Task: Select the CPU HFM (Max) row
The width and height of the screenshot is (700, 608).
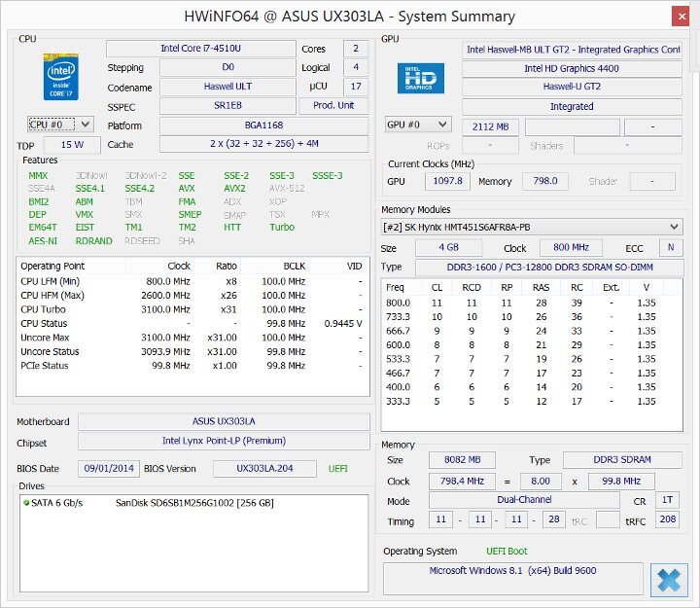Action: click(x=192, y=296)
